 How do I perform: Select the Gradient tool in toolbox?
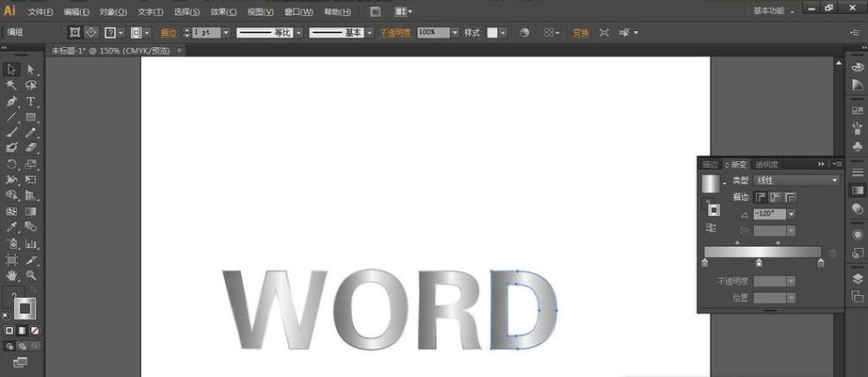tap(31, 211)
